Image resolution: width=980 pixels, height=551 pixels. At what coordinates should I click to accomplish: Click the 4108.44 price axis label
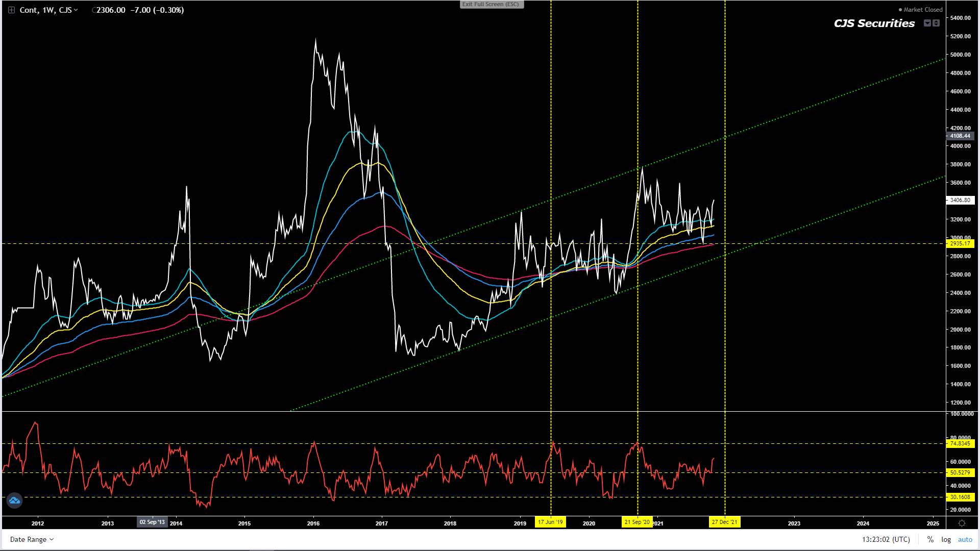point(960,136)
